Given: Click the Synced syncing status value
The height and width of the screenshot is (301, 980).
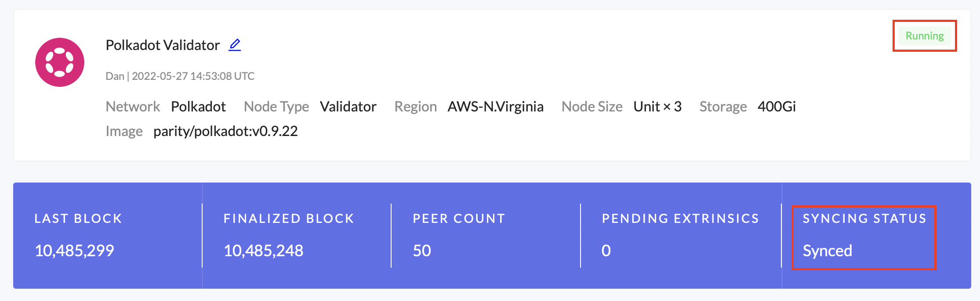Looking at the screenshot, I should pyautogui.click(x=827, y=251).
